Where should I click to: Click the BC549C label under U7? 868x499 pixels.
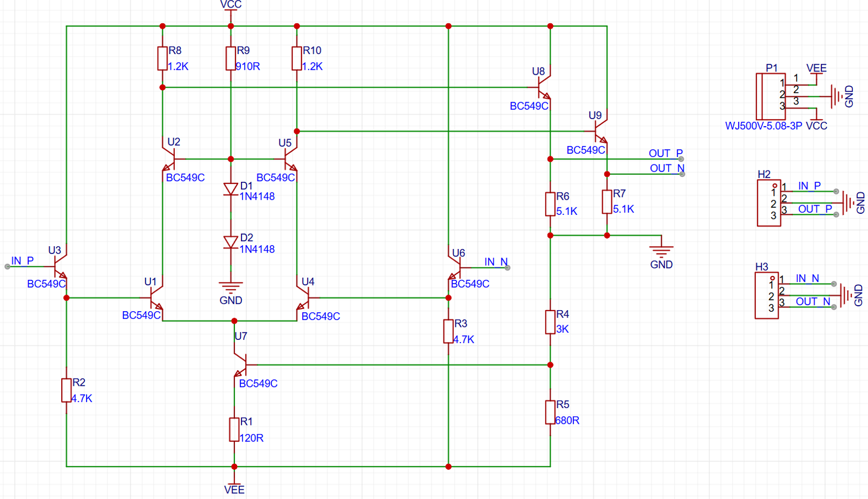click(258, 384)
